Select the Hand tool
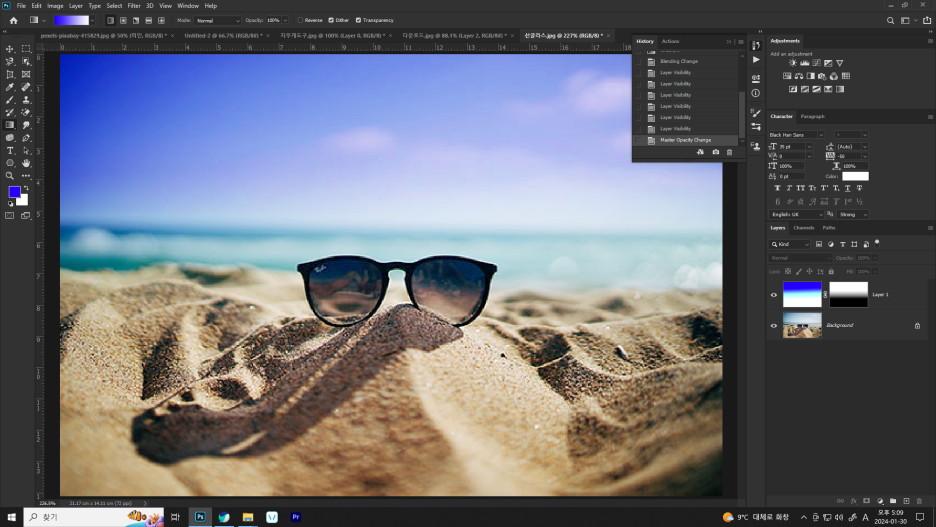Image resolution: width=936 pixels, height=527 pixels. pos(26,163)
